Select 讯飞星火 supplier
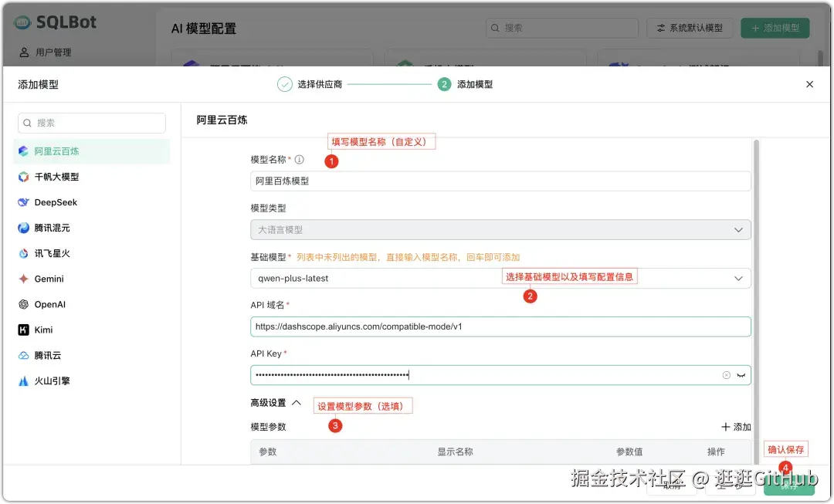Image resolution: width=834 pixels, height=504 pixels. (x=91, y=253)
